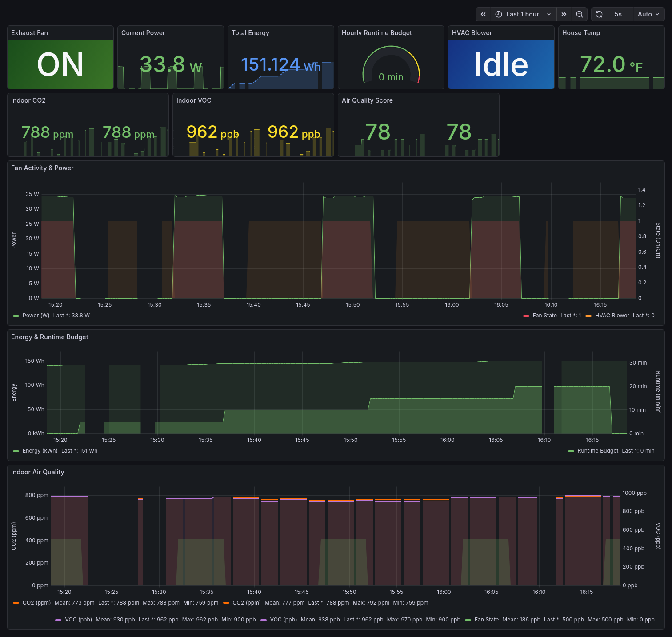Toggle Runtime Budget legend series
The width and height of the screenshot is (672, 637).
(x=597, y=451)
